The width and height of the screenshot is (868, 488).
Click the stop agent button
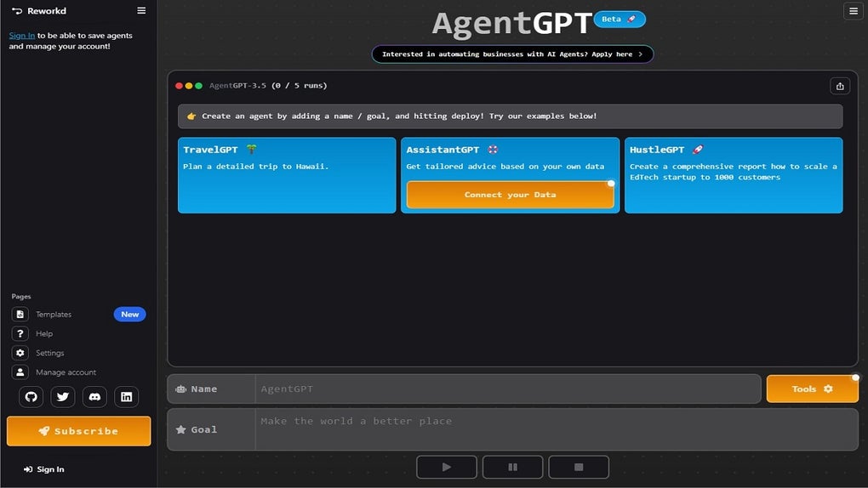(579, 467)
